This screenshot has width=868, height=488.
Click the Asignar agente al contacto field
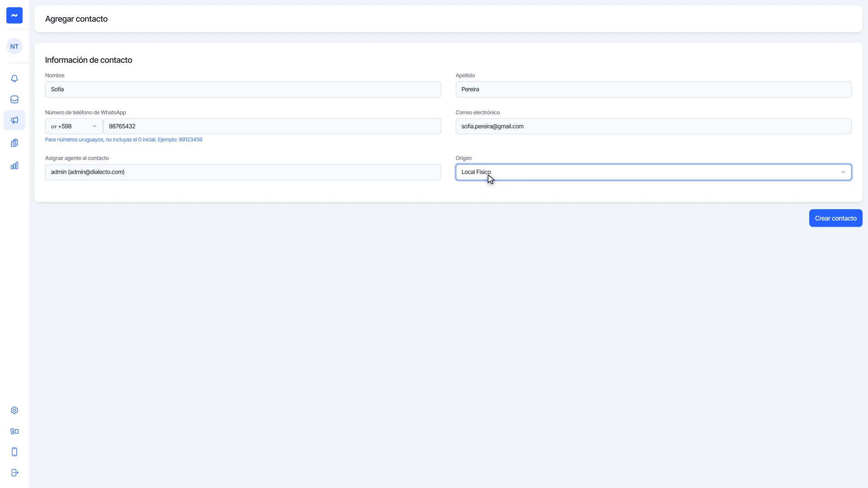tap(243, 172)
